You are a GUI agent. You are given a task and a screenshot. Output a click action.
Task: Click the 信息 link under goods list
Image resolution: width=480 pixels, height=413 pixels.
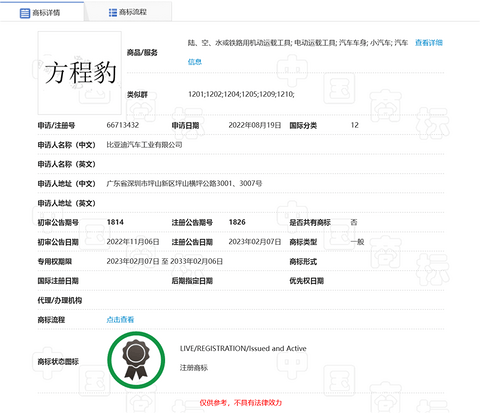coord(195,62)
